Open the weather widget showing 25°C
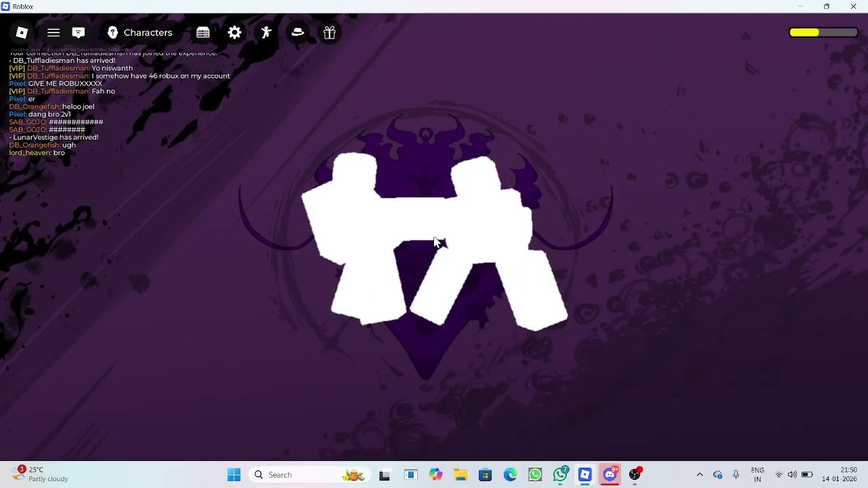 point(39,474)
